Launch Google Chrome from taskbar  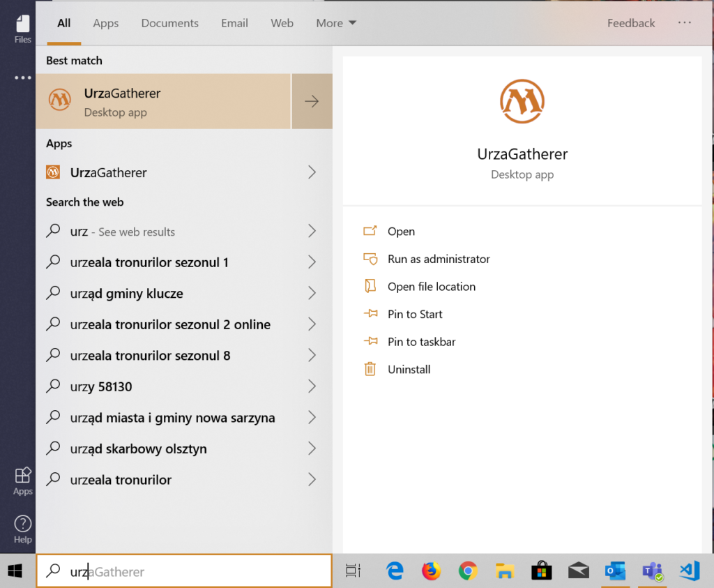click(x=468, y=571)
